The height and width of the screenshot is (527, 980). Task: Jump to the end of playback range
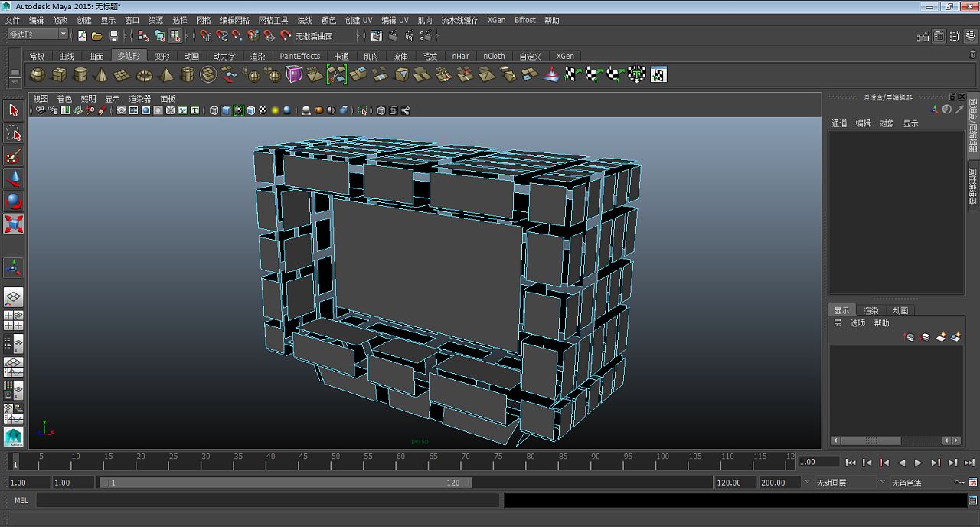952,463
